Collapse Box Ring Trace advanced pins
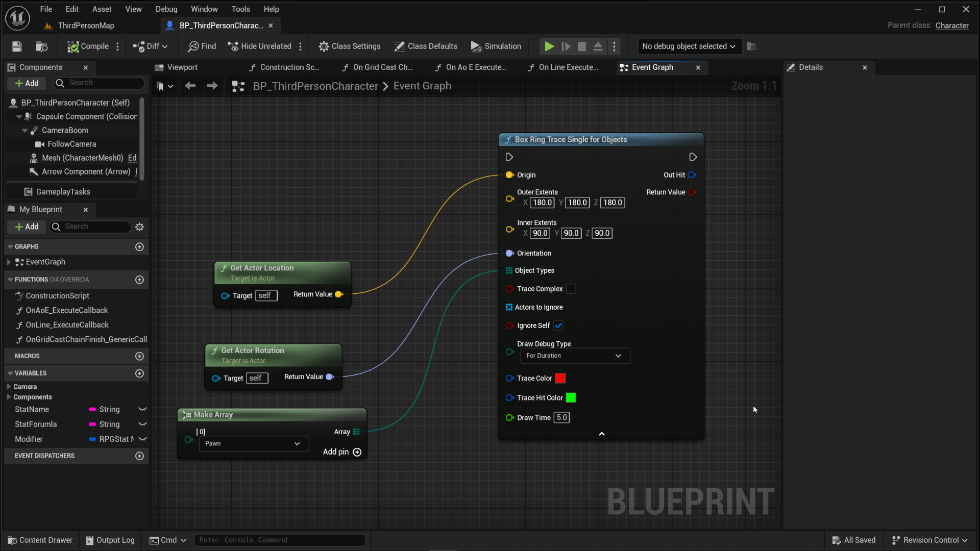 pos(602,434)
